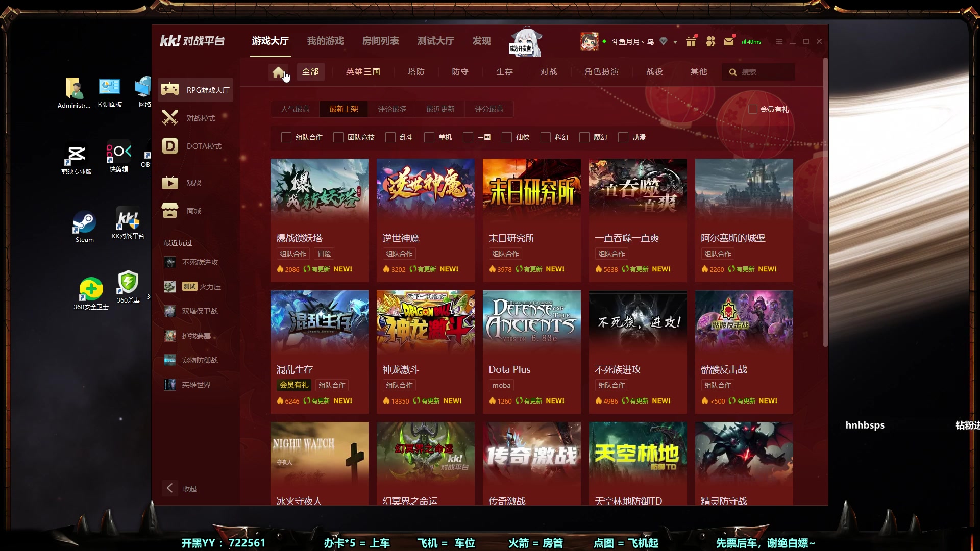Click the user avatar in header
Screen dimensions: 980x551
589,41
